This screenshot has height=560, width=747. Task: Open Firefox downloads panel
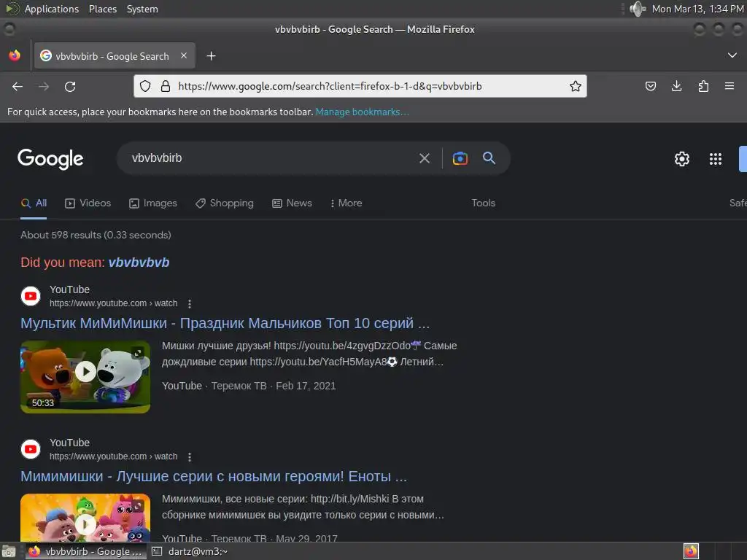676,86
